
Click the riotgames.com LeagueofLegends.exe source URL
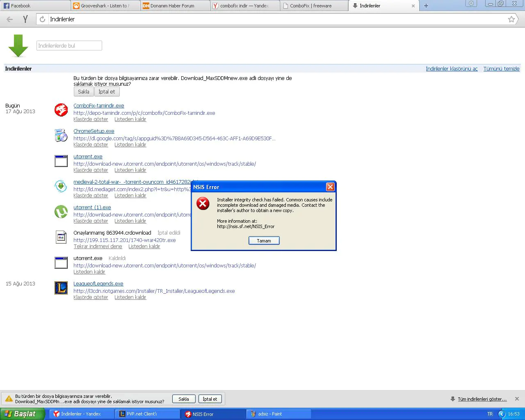click(x=154, y=291)
